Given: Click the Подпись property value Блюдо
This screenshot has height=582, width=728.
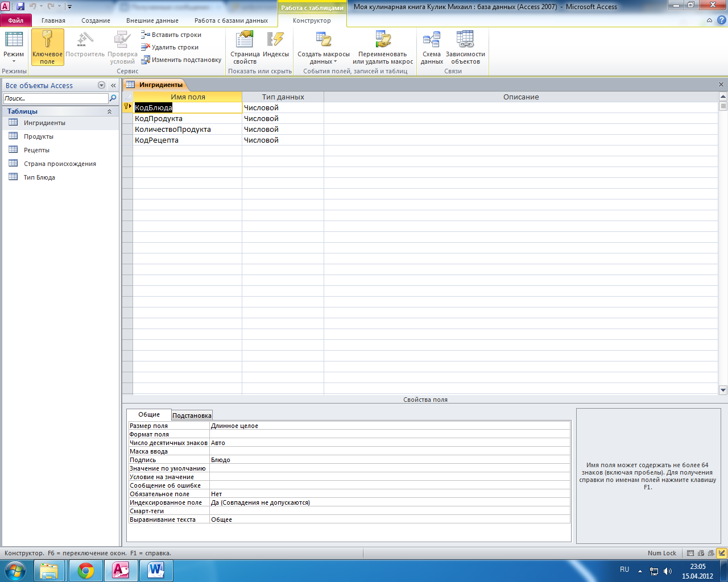Looking at the screenshot, I should [390, 460].
